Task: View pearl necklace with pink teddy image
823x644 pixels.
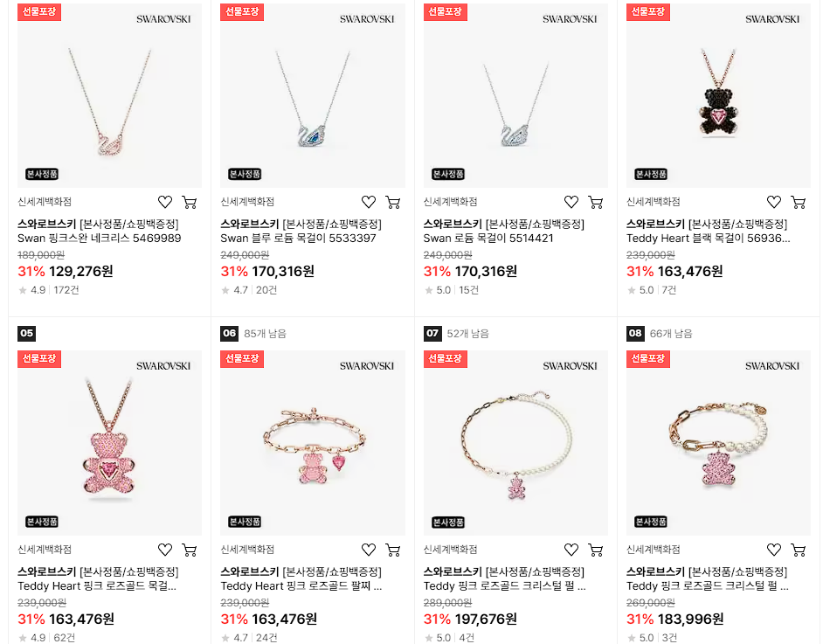Action: point(515,443)
